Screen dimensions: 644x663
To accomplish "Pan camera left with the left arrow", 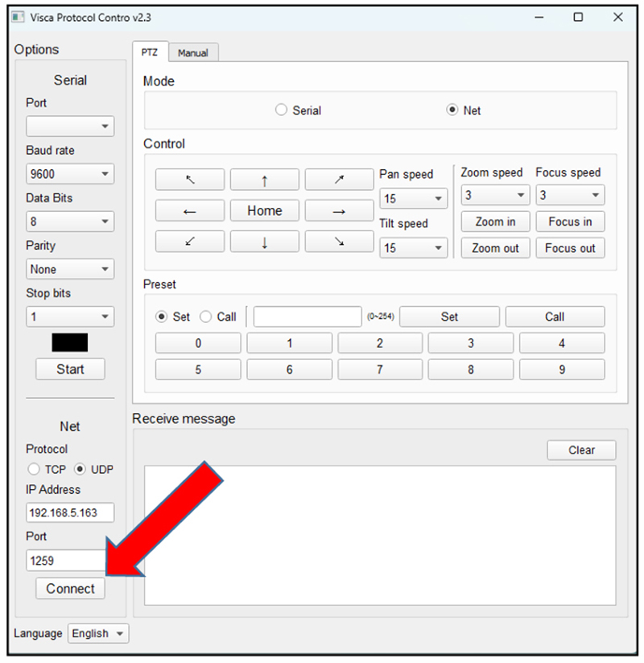I will click(190, 210).
